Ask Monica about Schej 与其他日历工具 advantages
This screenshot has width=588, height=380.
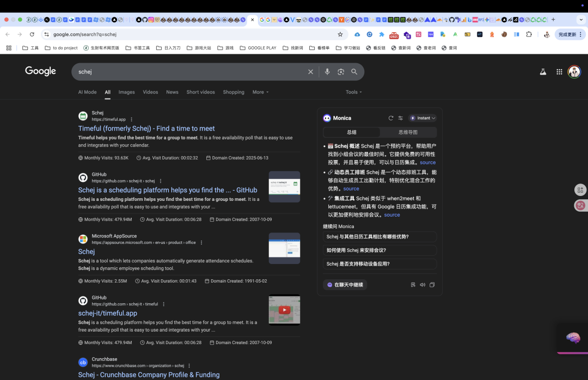pos(379,237)
